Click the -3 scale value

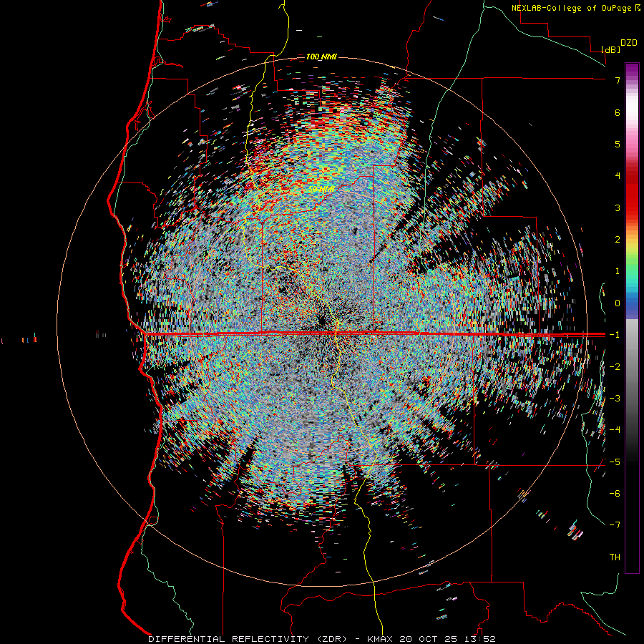point(615,399)
